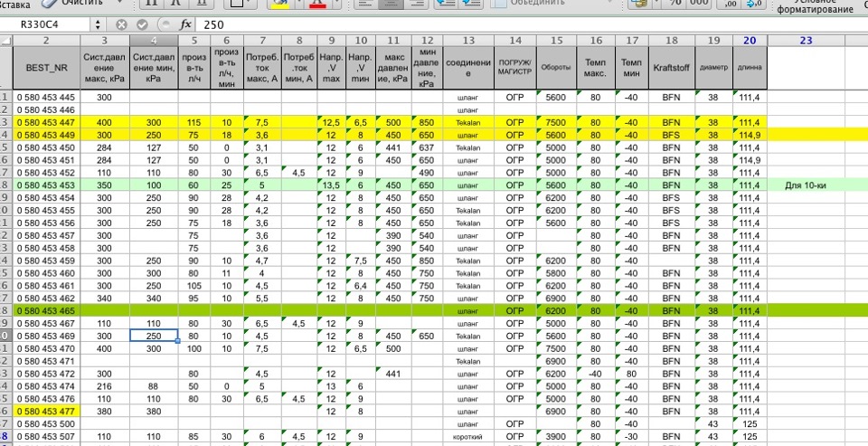This screenshot has height=446, width=868.
Task: Select the 88 pressure cell in row 0 580 453 474
Action: [154, 386]
